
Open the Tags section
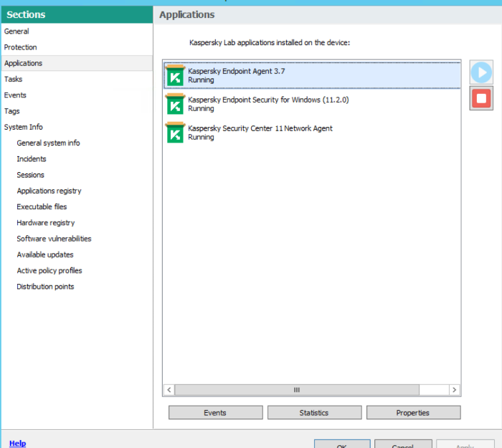click(77, 111)
